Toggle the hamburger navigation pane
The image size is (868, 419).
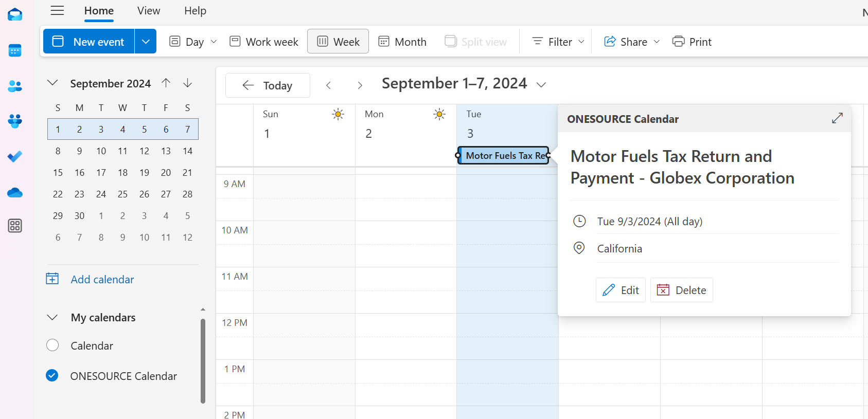pos(57,11)
